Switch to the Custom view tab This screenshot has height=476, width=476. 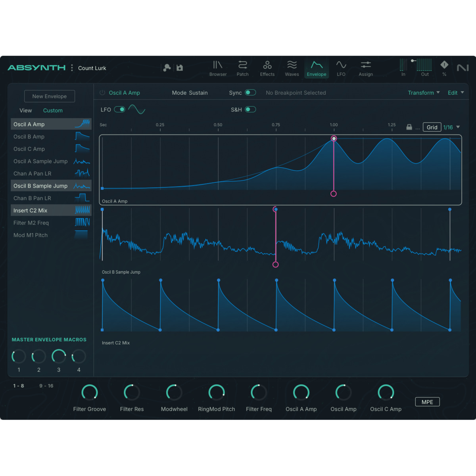pos(53,110)
